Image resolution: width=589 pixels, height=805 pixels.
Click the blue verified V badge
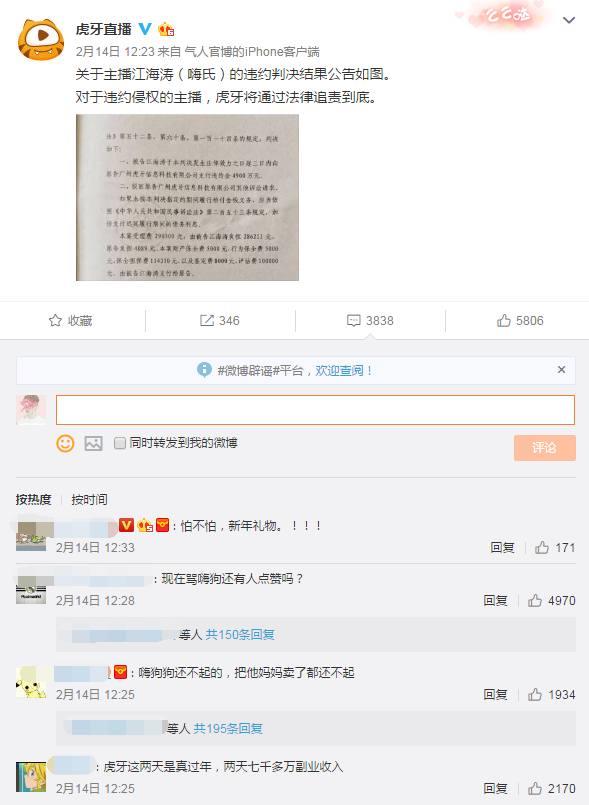pos(145,29)
